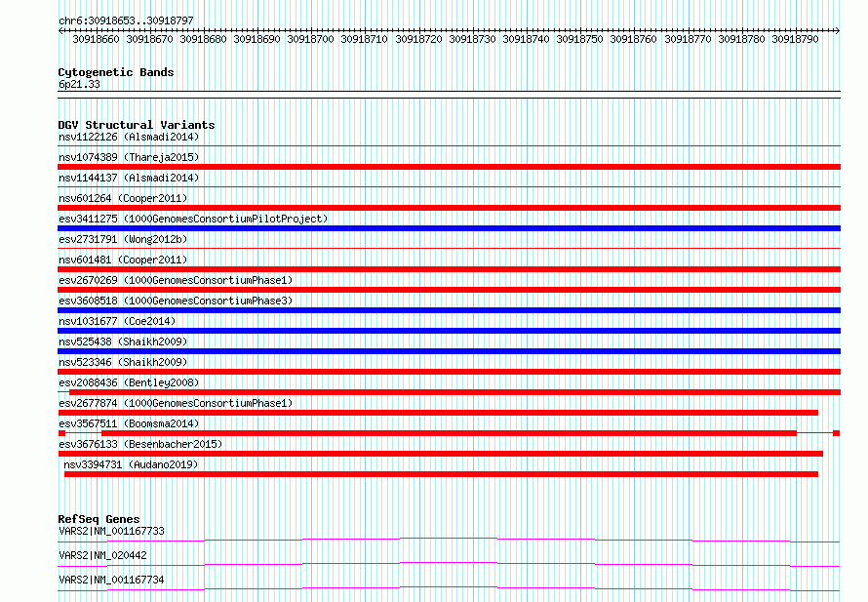Click the 6p21.33 band label
The height and width of the screenshot is (602, 868).
pyautogui.click(x=79, y=84)
